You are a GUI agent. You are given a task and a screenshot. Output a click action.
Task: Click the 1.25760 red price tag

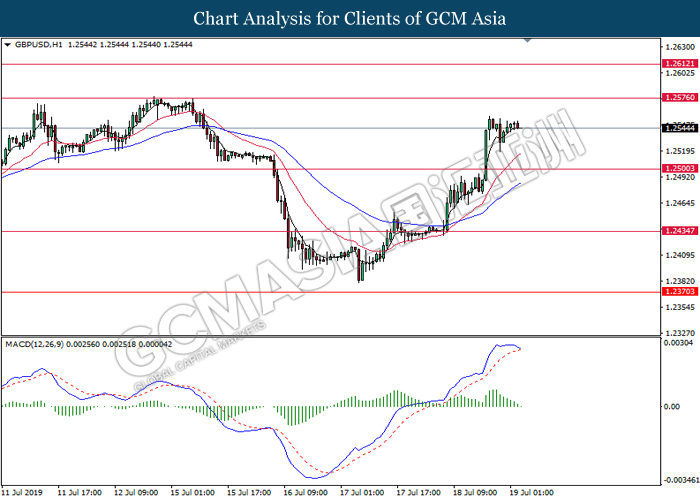(679, 98)
